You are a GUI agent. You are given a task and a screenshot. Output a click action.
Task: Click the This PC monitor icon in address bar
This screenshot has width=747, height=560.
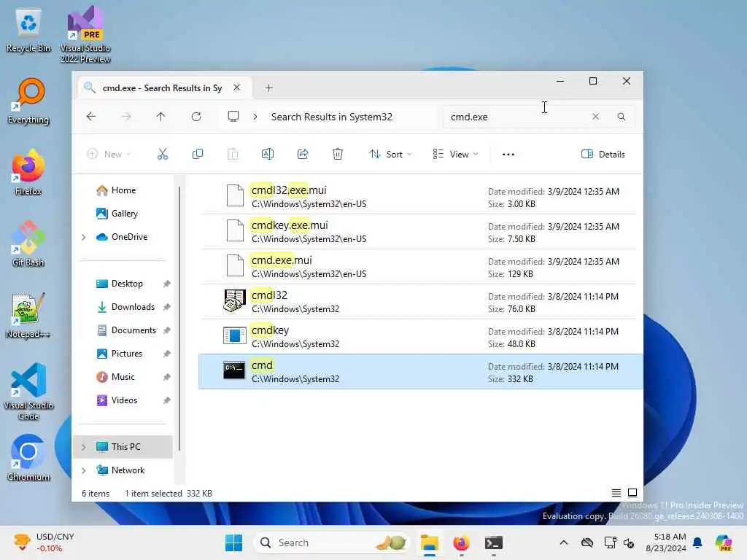tap(233, 117)
